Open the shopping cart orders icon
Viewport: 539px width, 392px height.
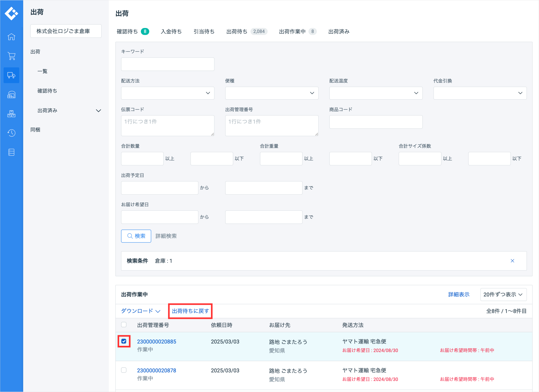tap(11, 56)
